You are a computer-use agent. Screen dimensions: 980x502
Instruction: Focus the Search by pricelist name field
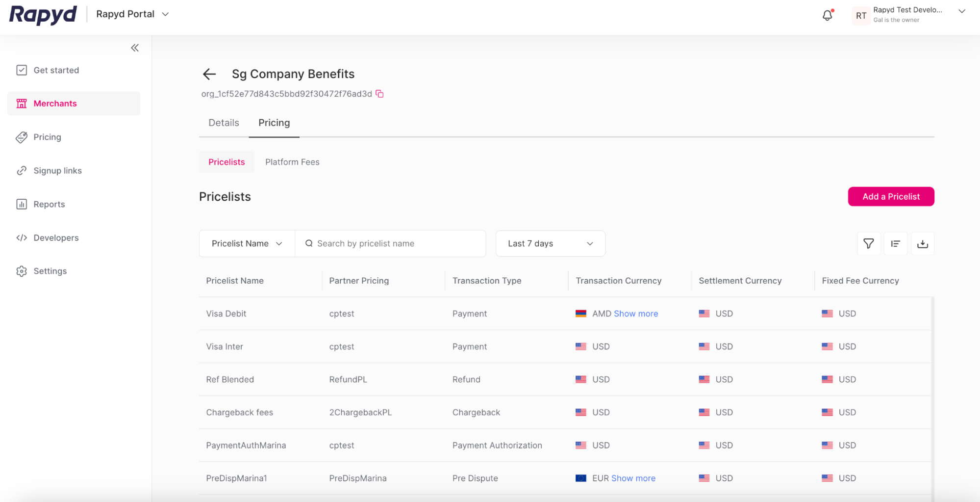[390, 243]
